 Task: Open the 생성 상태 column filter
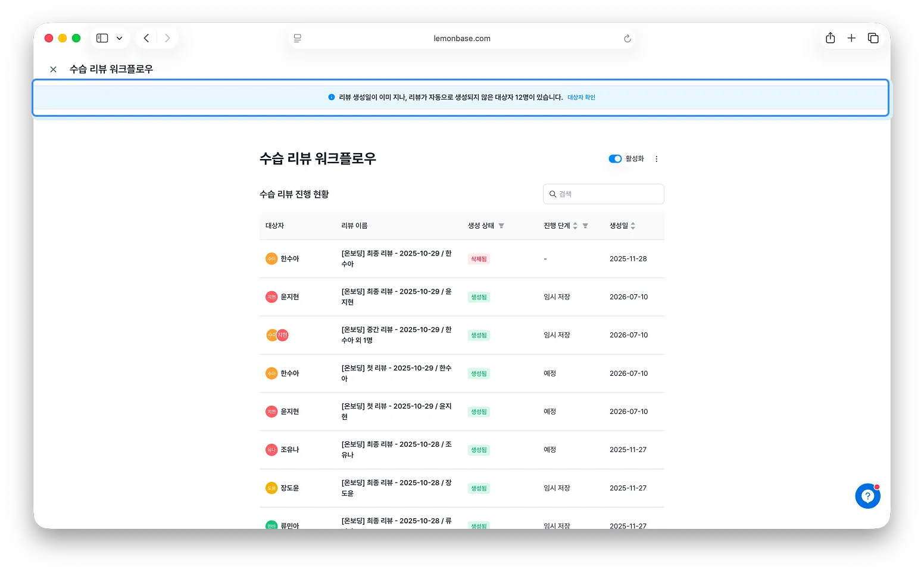pyautogui.click(x=501, y=226)
